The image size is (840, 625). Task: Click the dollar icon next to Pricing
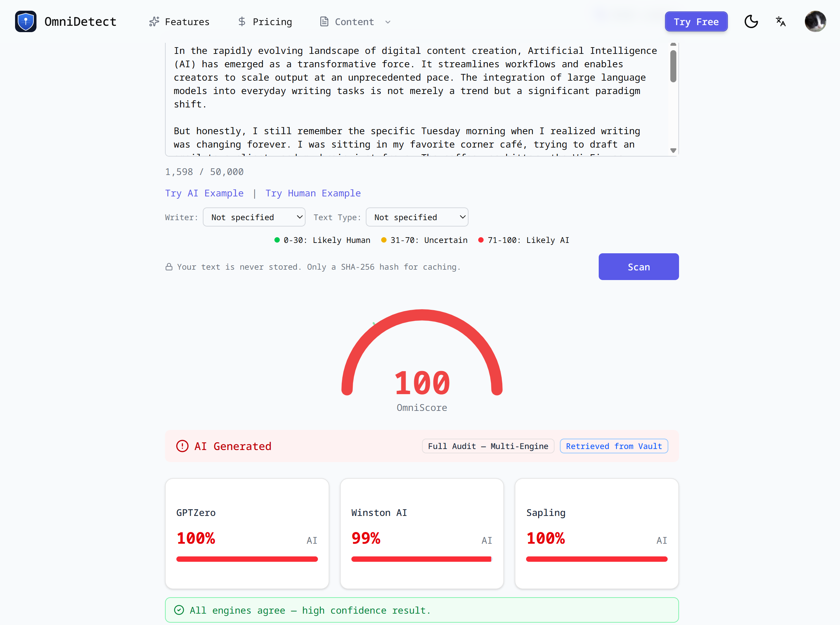[x=242, y=22]
